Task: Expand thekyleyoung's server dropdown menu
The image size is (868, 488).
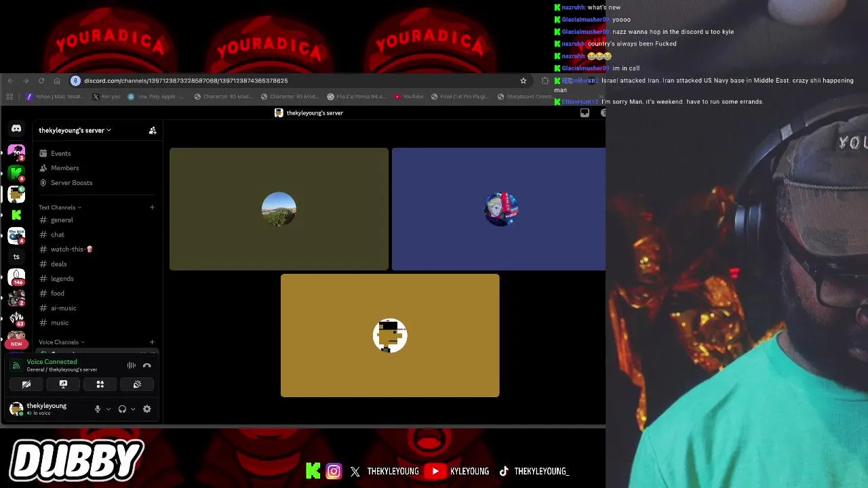Action: point(75,130)
